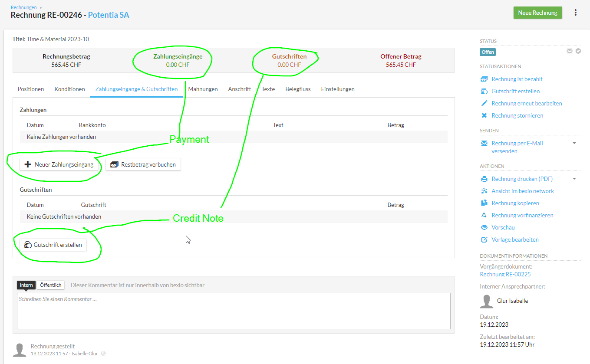The height and width of the screenshot is (364, 590).
Task: Click the Bankkonto column header
Action: point(92,125)
